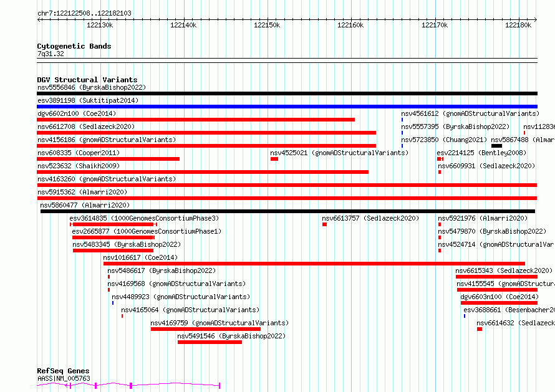
Task: Click the nsv5921976 (Almarri2020) label
Action: pos(483,218)
